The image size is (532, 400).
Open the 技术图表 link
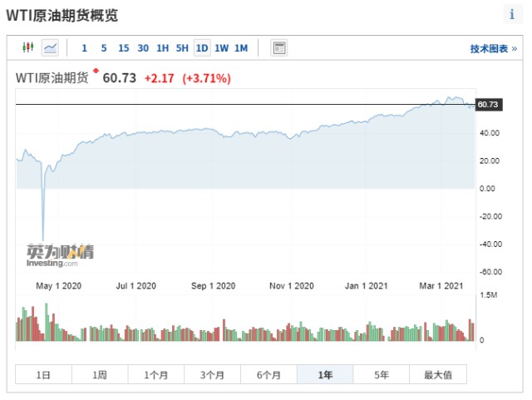coord(493,49)
